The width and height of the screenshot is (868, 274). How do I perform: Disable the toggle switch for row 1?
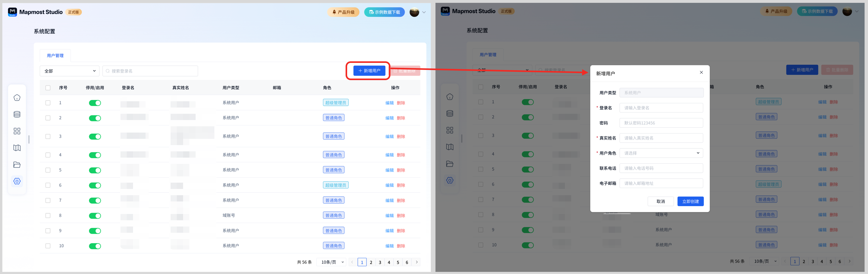pos(95,103)
